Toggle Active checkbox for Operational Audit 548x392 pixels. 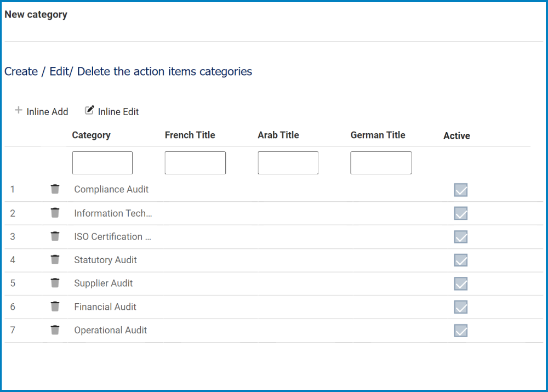tap(461, 331)
